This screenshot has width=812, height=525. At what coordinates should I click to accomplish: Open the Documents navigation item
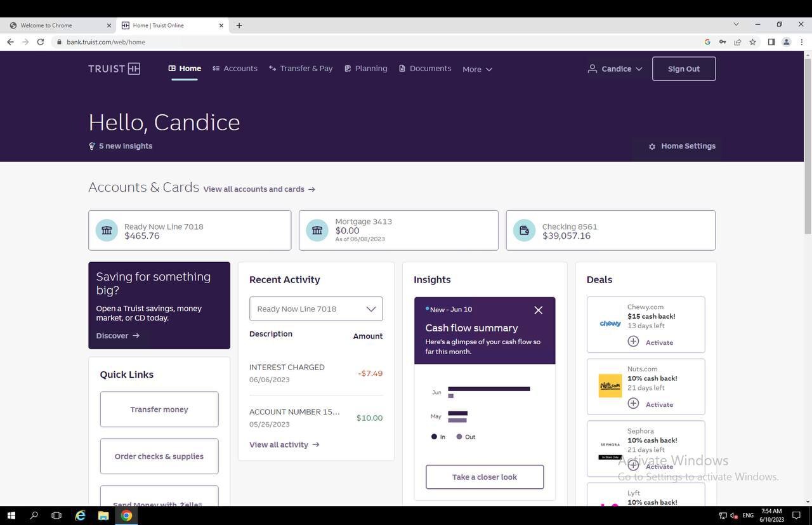(x=425, y=69)
